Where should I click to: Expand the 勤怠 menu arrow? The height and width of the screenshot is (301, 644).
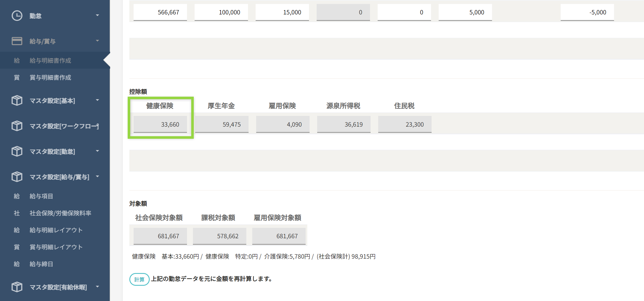(x=97, y=15)
